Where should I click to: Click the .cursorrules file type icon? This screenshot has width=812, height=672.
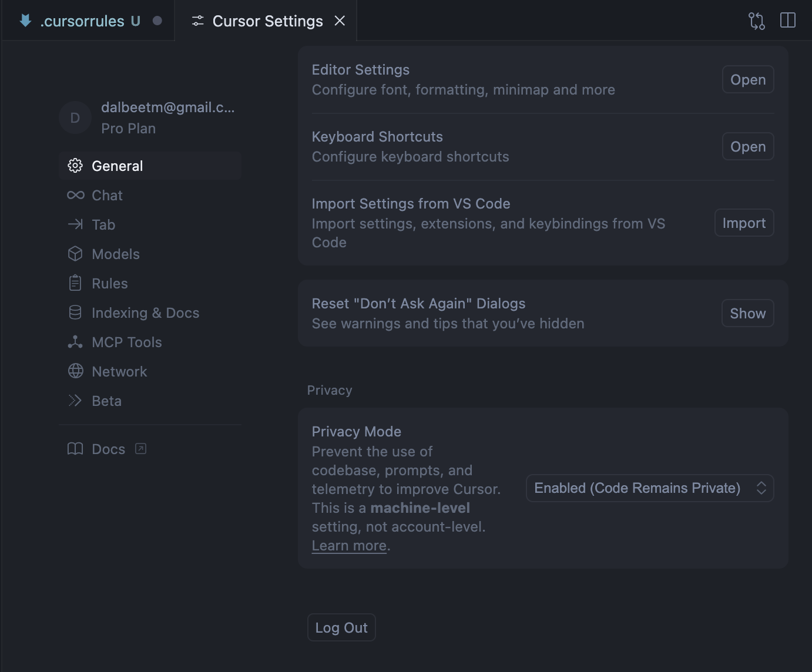pos(25,21)
